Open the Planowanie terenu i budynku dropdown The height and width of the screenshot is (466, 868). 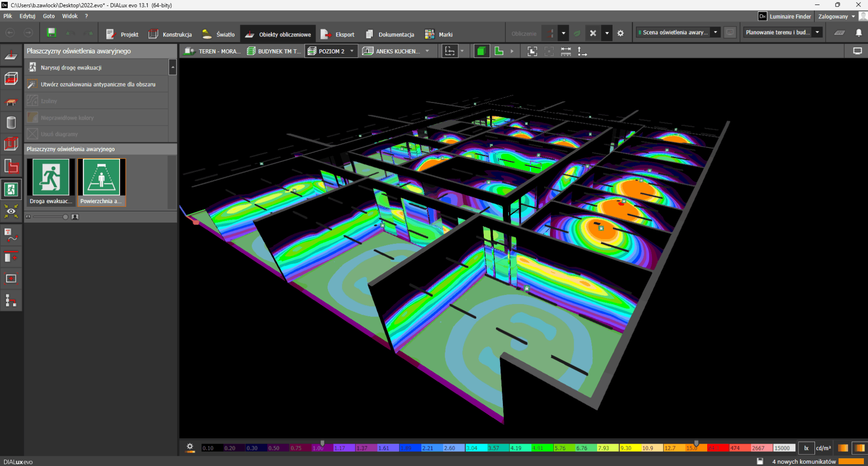pyautogui.click(x=817, y=32)
